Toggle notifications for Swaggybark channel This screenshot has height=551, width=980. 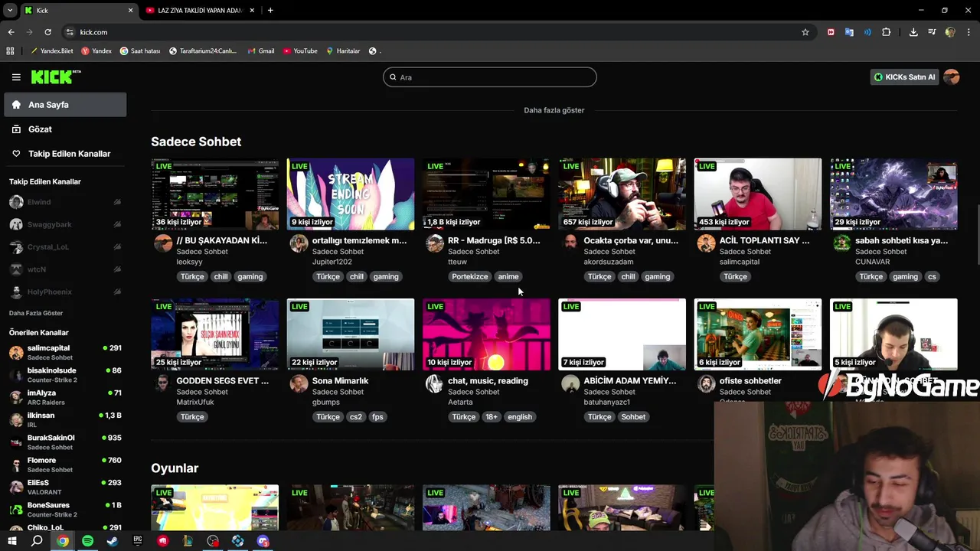point(117,225)
